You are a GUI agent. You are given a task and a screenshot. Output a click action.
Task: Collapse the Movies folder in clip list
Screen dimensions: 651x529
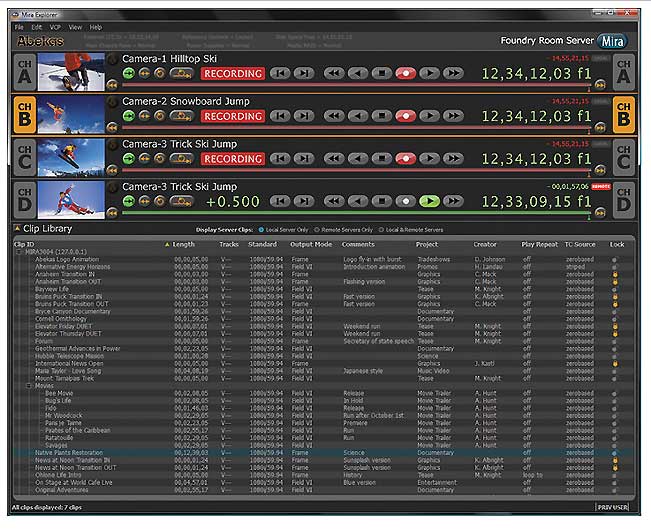click(30, 385)
